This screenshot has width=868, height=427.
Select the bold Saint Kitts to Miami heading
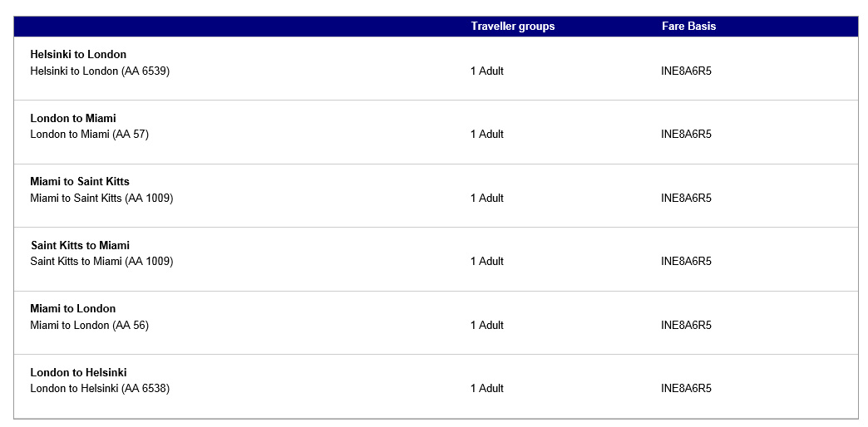click(80, 246)
